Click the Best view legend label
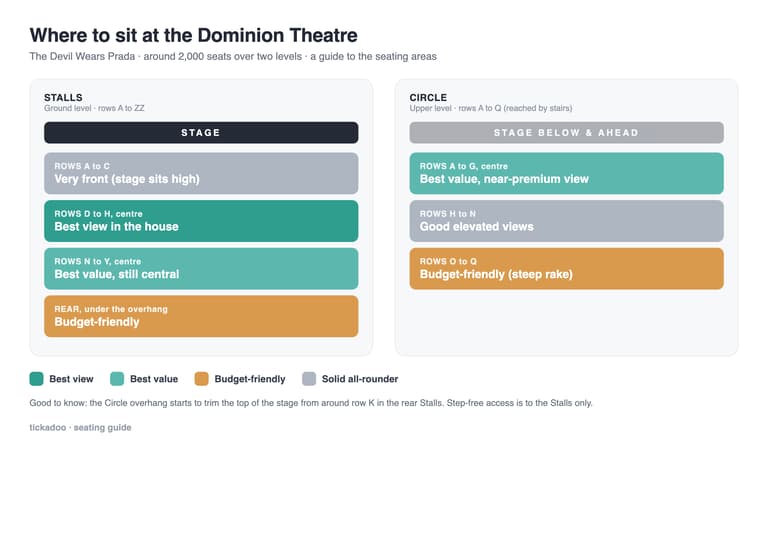Viewport: 768px width, 537px height. (x=72, y=379)
